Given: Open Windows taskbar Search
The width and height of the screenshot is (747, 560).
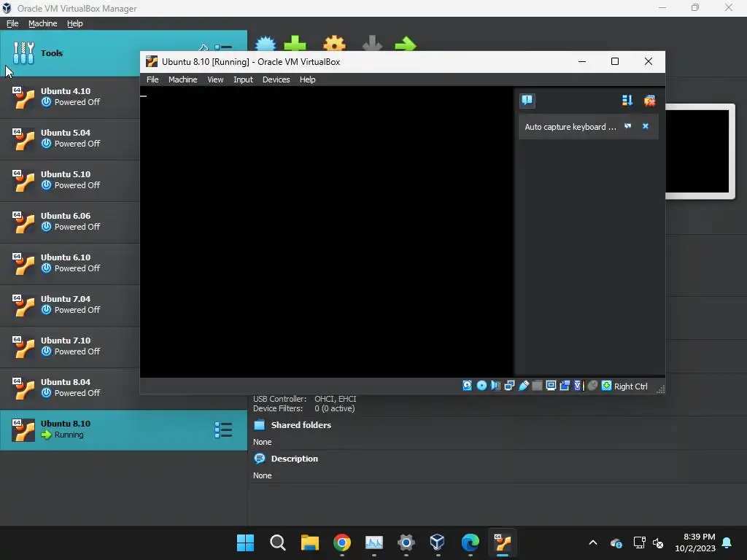Looking at the screenshot, I should 278,542.
